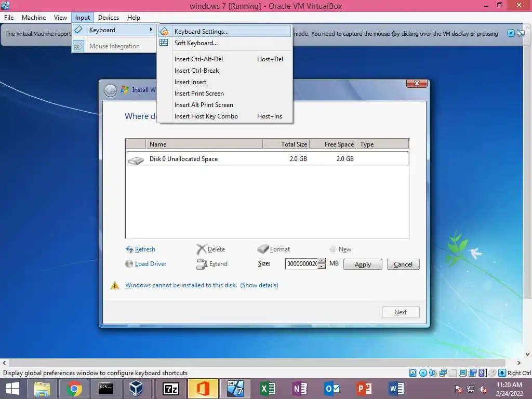Select Insert Insert entry

(224, 82)
